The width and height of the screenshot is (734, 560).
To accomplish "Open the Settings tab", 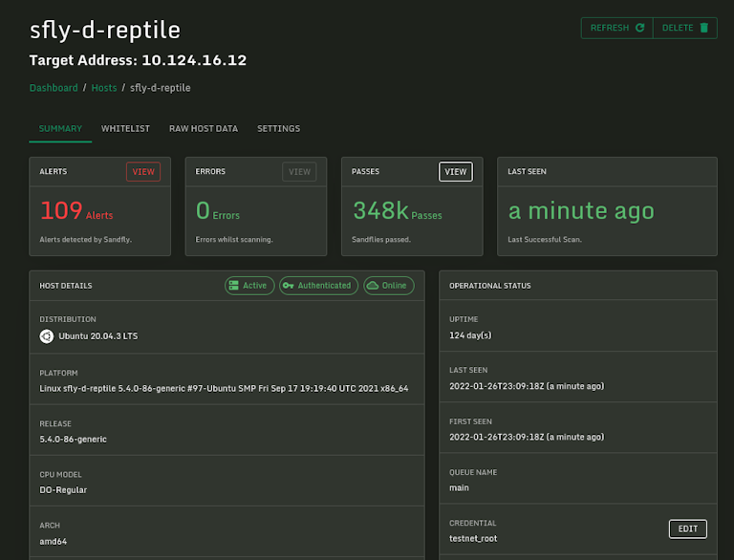I will tap(278, 129).
